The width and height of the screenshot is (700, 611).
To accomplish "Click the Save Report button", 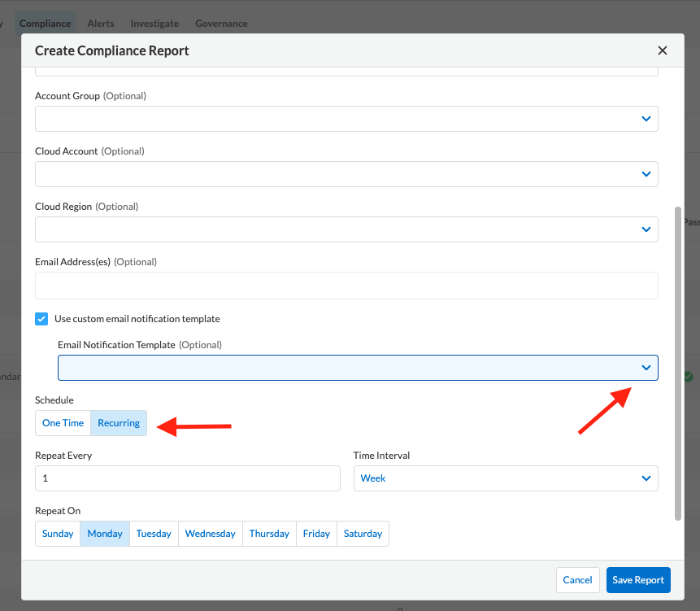I will 638,580.
